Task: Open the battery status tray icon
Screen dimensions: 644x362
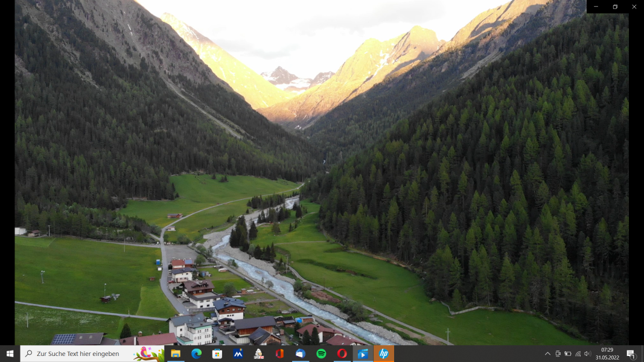Action: [x=567, y=354]
